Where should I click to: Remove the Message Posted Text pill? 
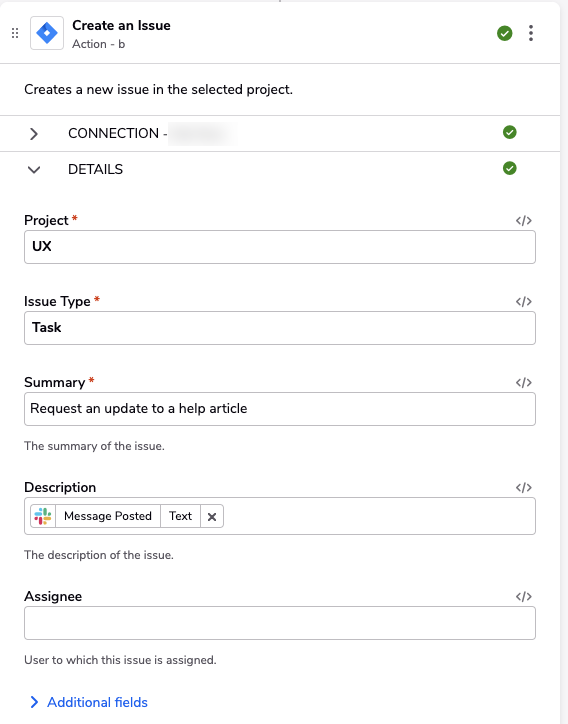click(212, 517)
